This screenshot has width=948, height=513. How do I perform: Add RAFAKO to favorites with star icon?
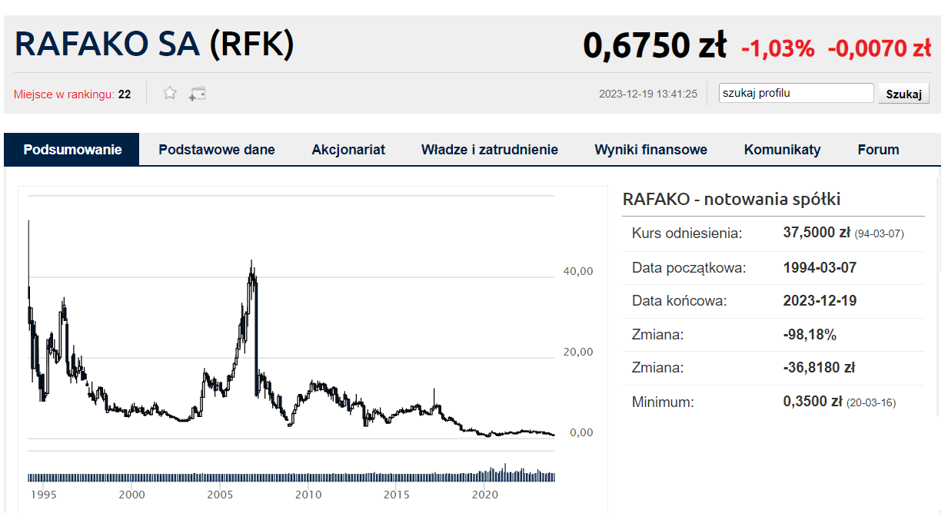(170, 93)
